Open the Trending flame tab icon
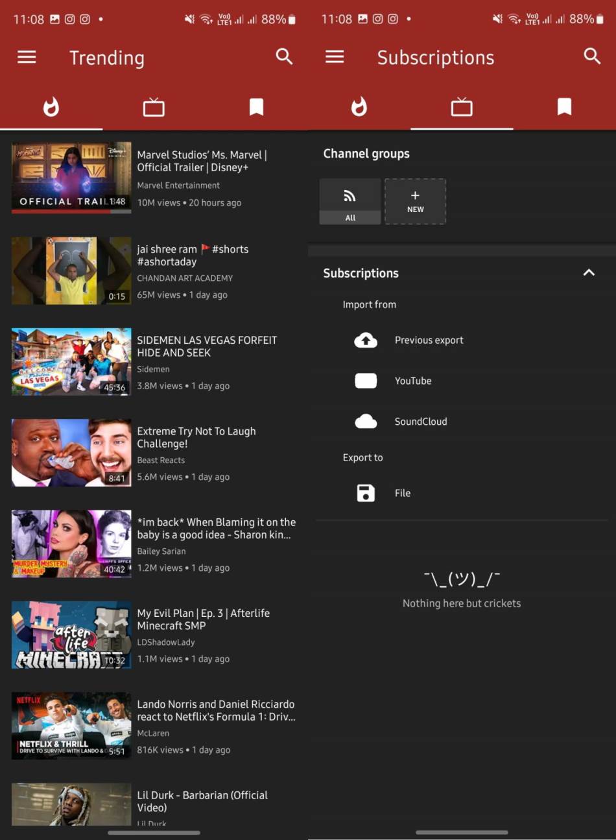Viewport: 616px width, 840px height. [x=51, y=107]
